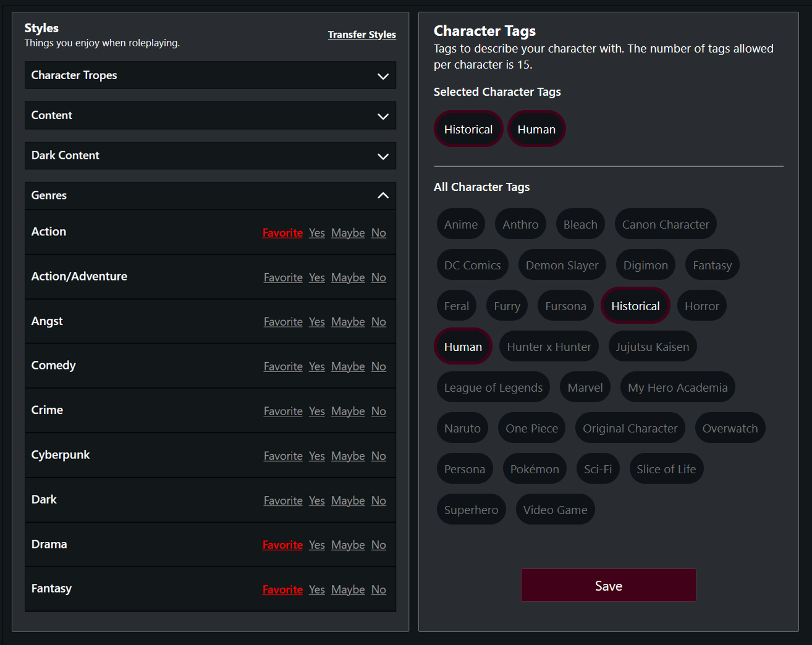Select the Marvel tag

(x=585, y=387)
